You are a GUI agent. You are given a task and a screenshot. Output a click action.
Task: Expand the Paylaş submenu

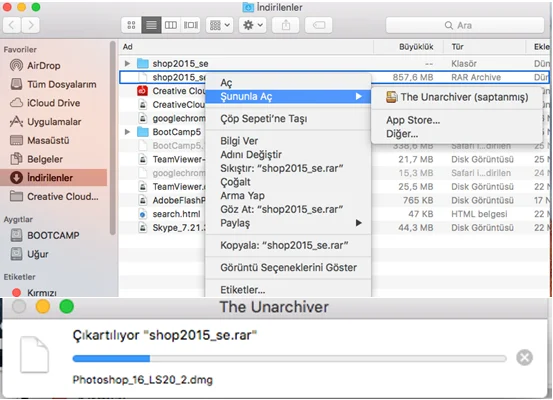click(288, 223)
